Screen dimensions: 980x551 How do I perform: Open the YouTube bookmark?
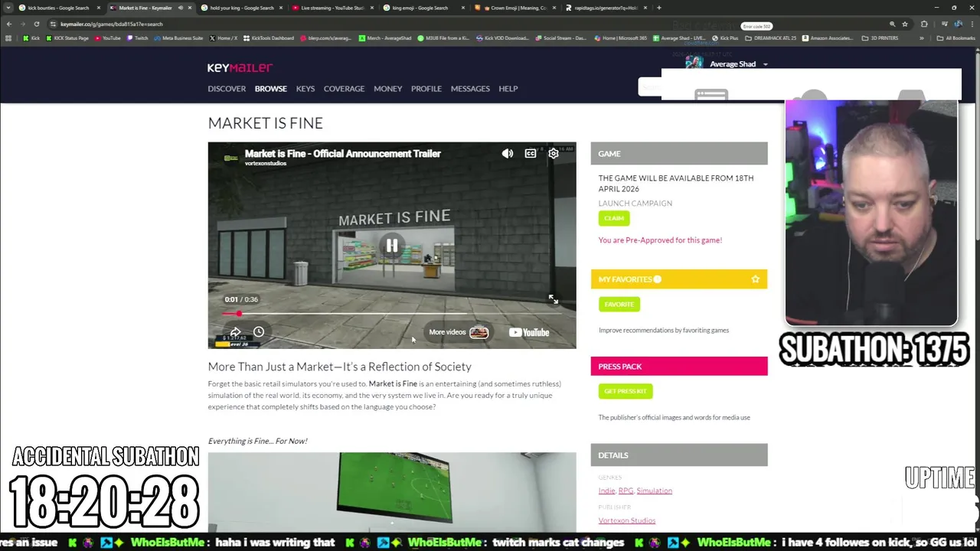coord(107,38)
